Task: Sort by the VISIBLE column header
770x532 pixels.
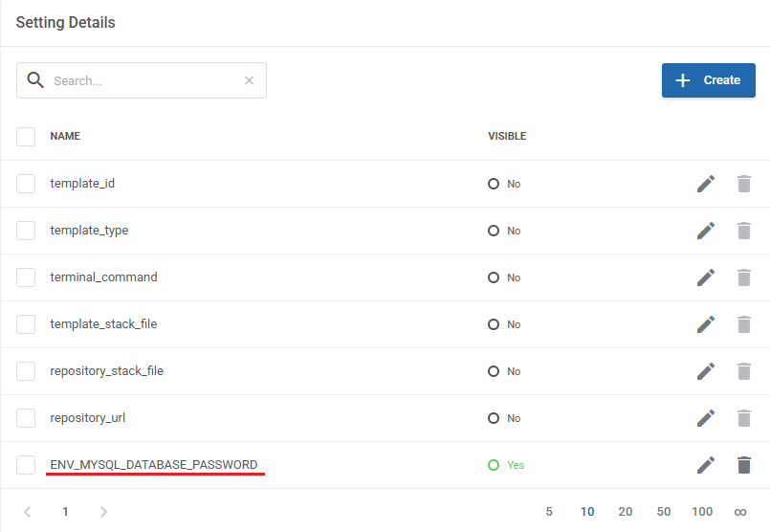Action: [507, 136]
